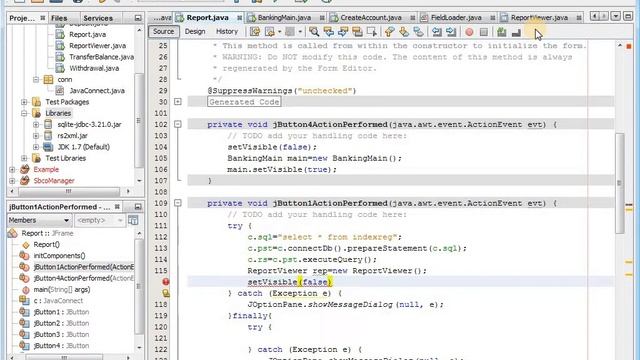640x360 pixels.
Task: Click main(String[] args) method icon
Action: 25,289
